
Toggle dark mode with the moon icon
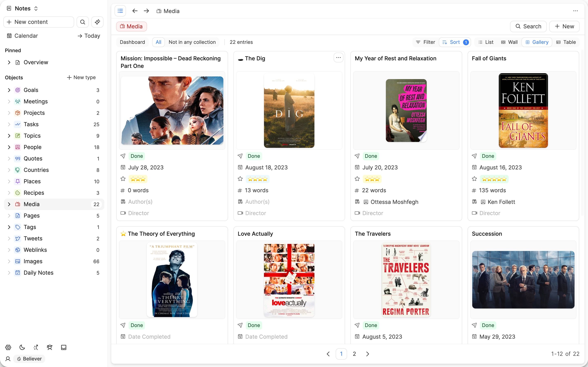point(22,347)
